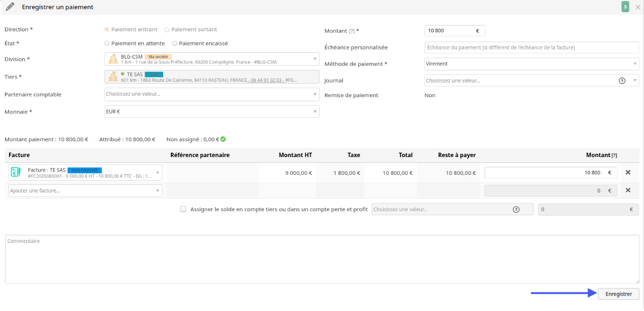644x311 pixels.
Task: Open the Facture TE SAS invoice dropdown
Action: 85,173
